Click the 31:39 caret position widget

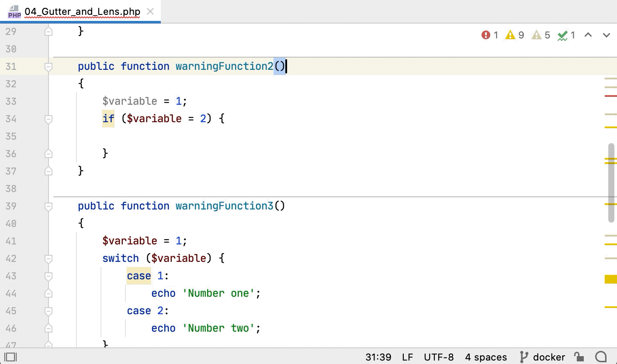(378, 357)
